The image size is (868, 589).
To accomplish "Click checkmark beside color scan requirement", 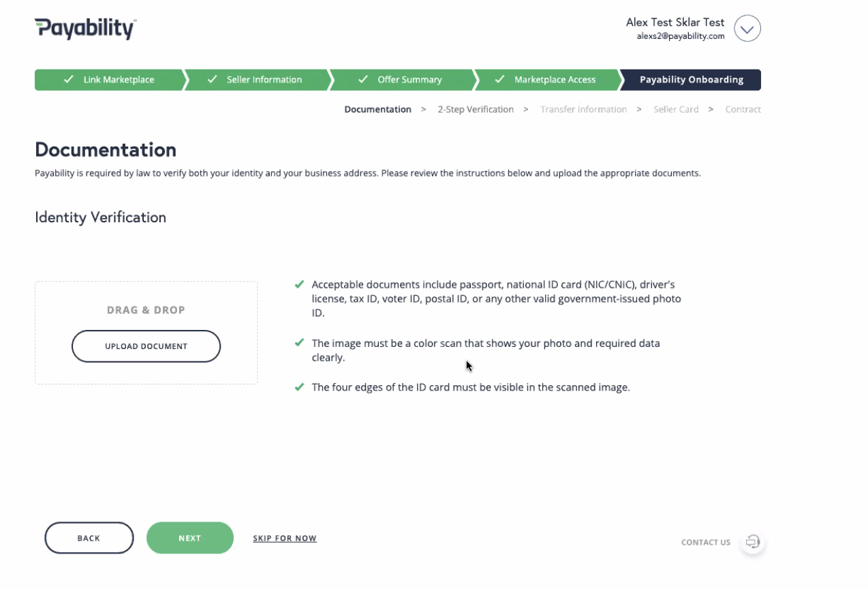I will click(x=299, y=343).
